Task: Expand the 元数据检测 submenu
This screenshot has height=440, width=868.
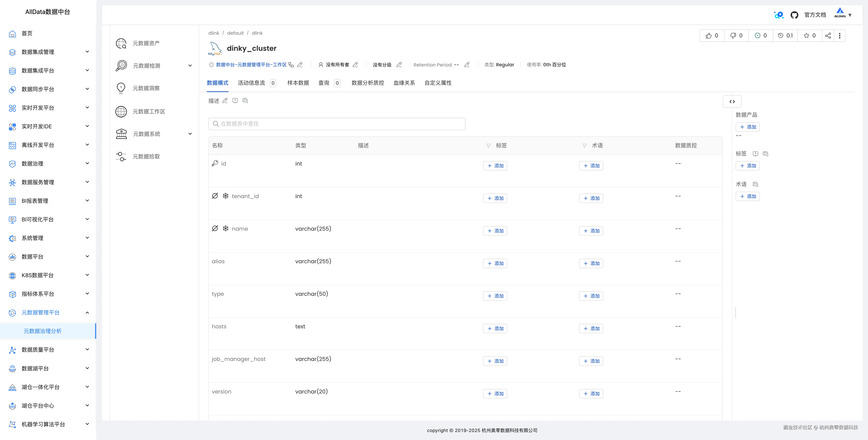Action: [x=190, y=66]
